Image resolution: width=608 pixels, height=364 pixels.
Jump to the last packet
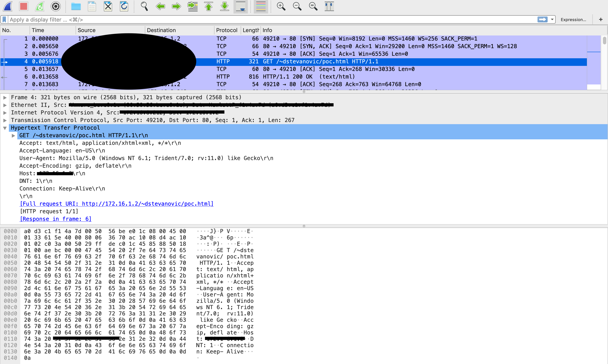pos(224,6)
